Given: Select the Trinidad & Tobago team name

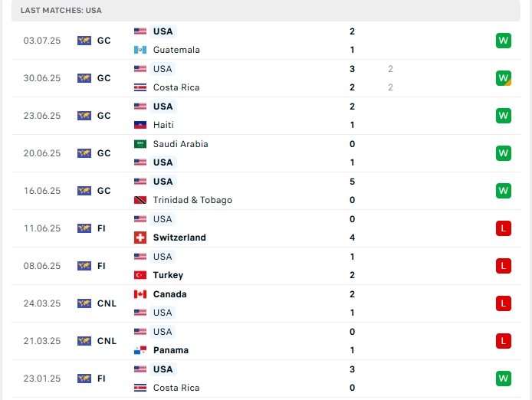Looking at the screenshot, I should [x=192, y=200].
